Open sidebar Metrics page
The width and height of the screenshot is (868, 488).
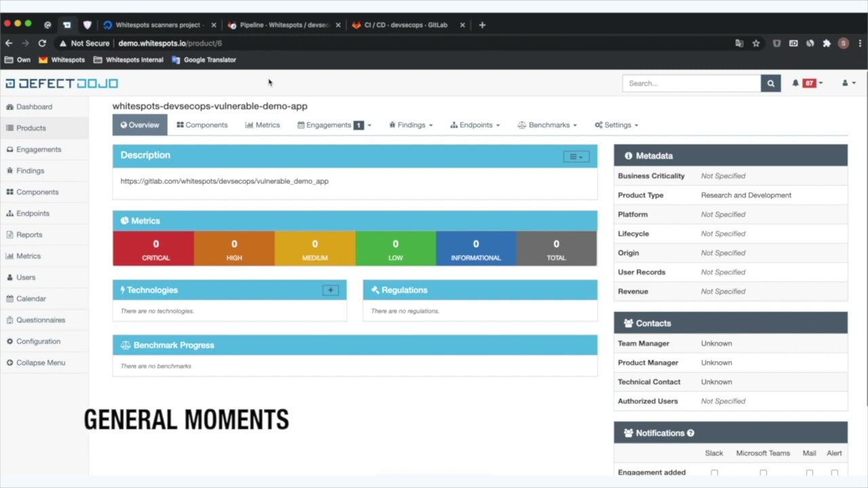[28, 256]
